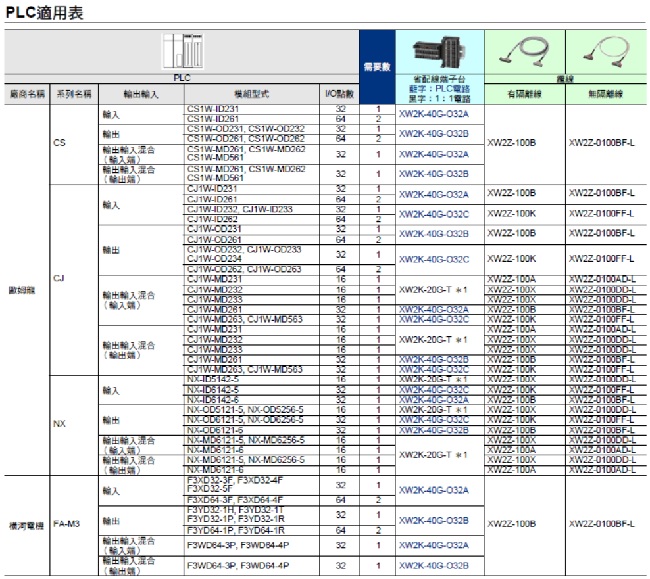This screenshot has height=579, width=650.
Task: Click the 模組型式 column header
Action: pos(251,94)
